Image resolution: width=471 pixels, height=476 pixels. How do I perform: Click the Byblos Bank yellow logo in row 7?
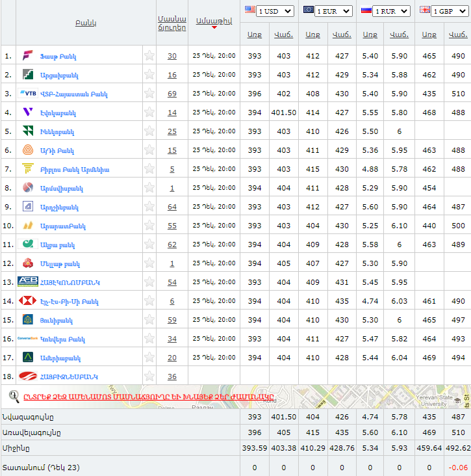pos(27,168)
